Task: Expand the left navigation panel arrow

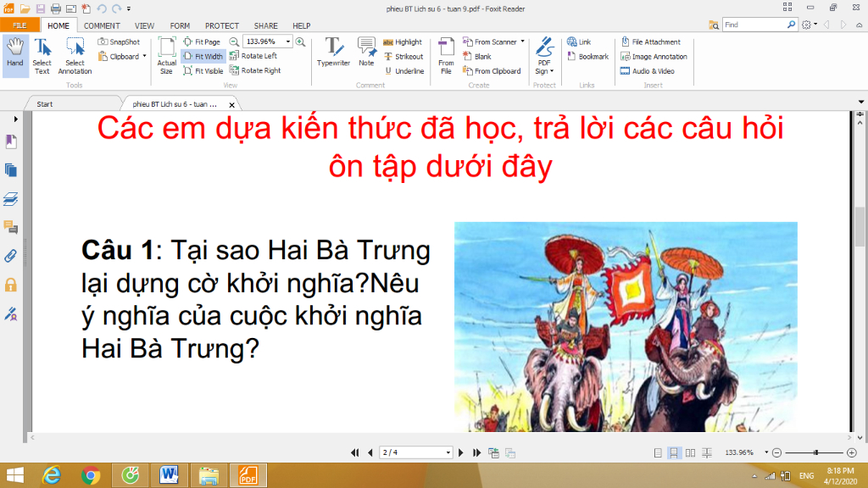Action: click(x=15, y=119)
